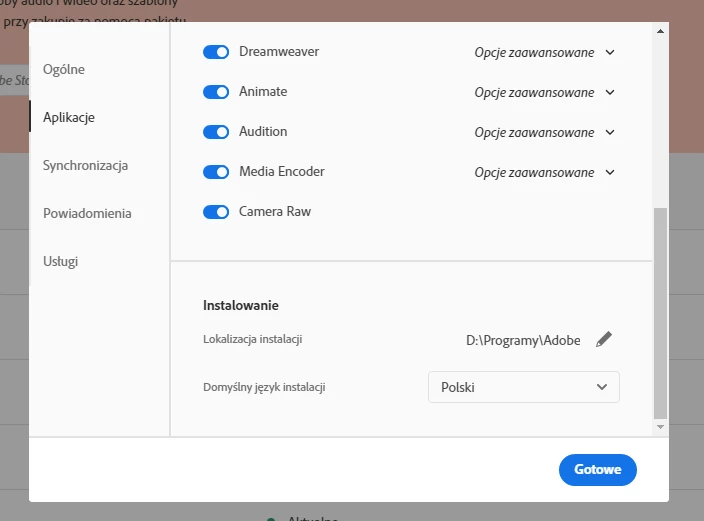This screenshot has height=521, width=704.
Task: Click Opcje zaawansowane text for Media Encoder
Action: (534, 172)
